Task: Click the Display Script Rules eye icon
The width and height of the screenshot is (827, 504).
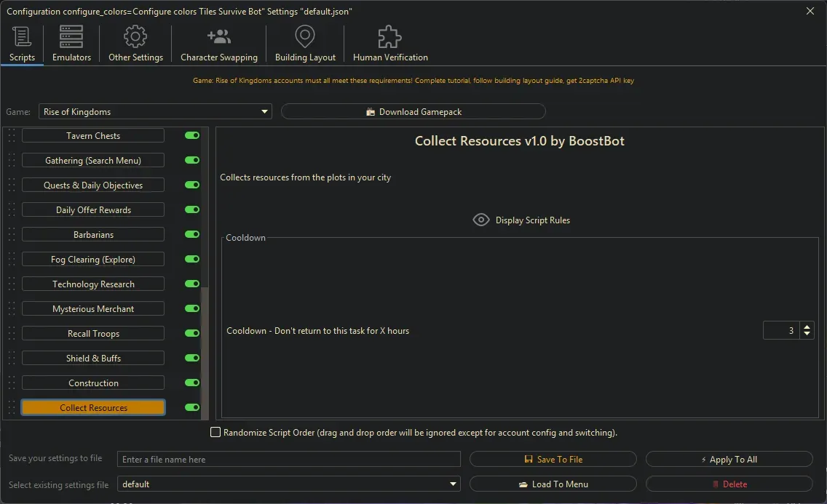Action: point(480,219)
